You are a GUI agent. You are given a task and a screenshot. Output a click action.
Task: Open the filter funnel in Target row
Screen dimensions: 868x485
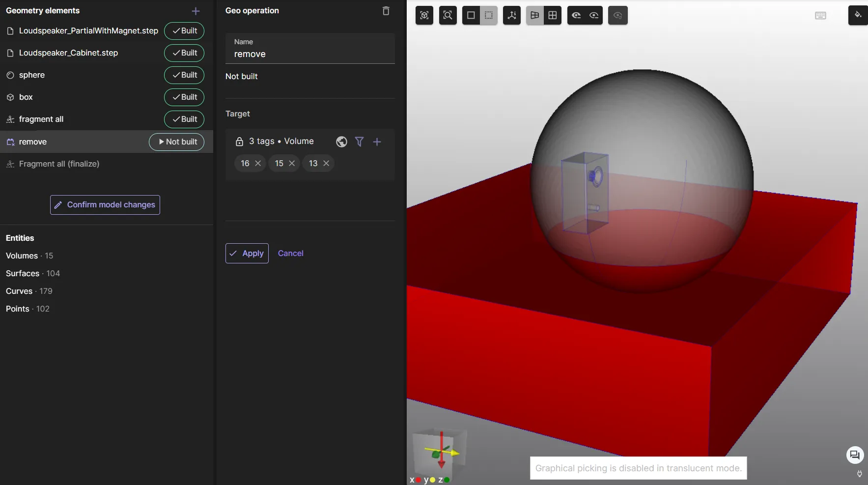(359, 142)
